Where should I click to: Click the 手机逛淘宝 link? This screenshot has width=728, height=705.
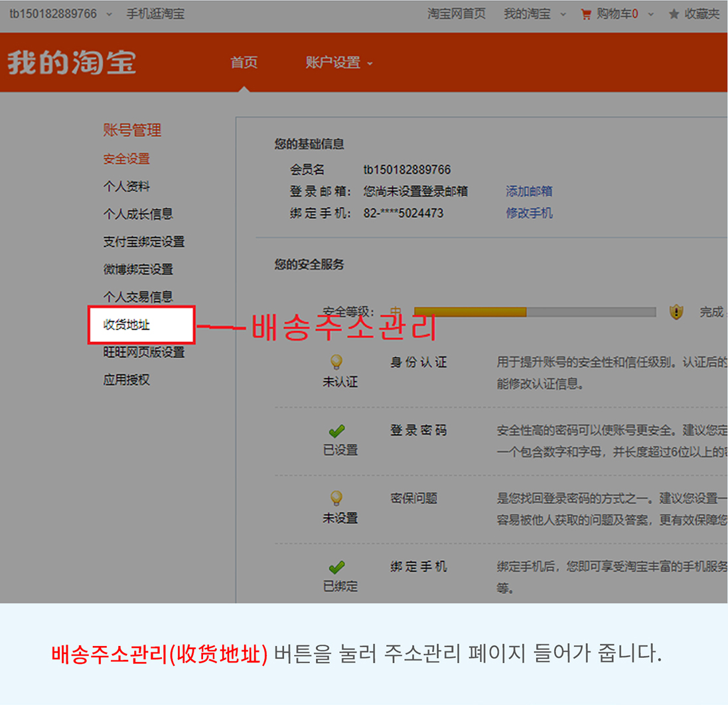[155, 14]
